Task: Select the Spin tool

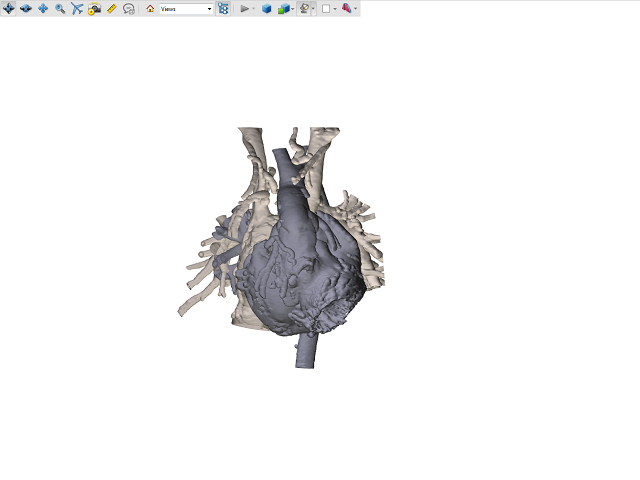Action: [26, 9]
